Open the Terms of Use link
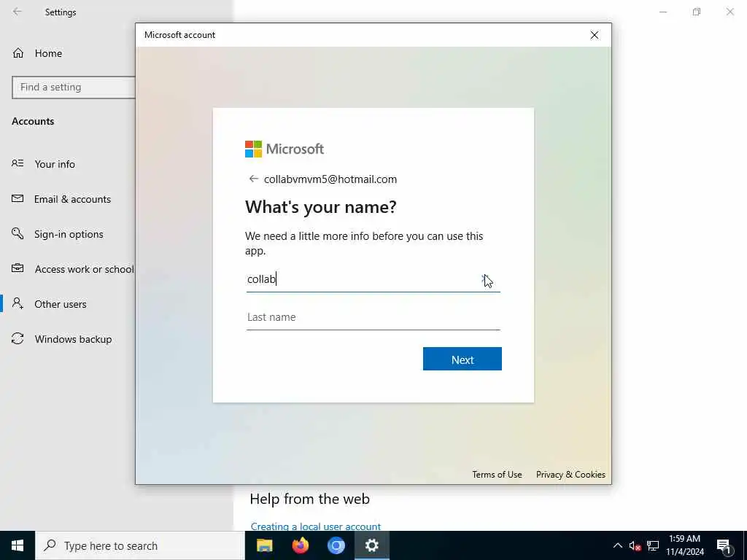Screen dimensions: 747x560 497,475
